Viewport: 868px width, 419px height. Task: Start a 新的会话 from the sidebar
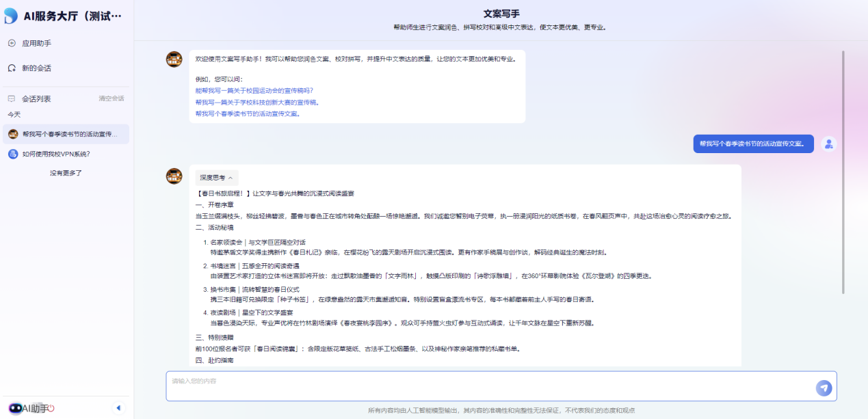pos(36,68)
